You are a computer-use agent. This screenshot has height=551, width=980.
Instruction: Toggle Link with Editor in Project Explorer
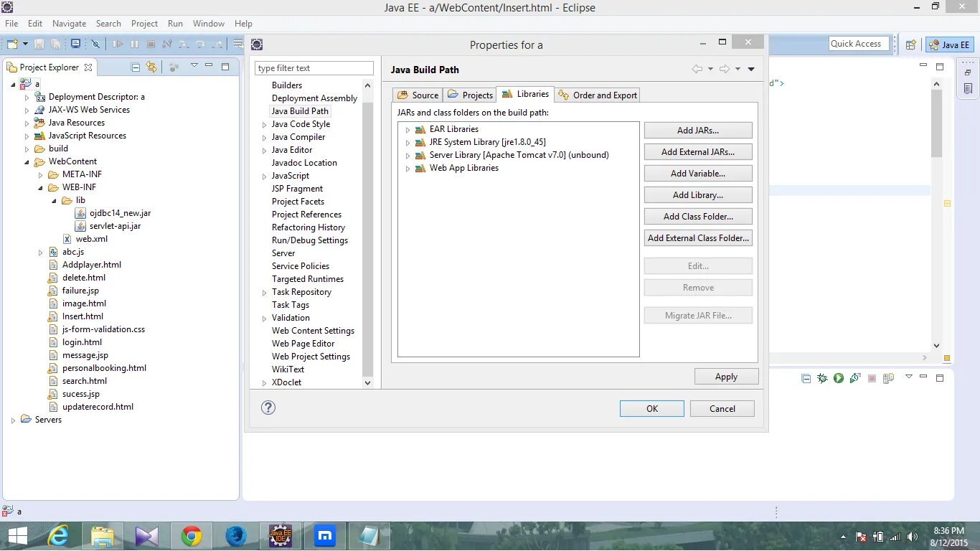151,67
